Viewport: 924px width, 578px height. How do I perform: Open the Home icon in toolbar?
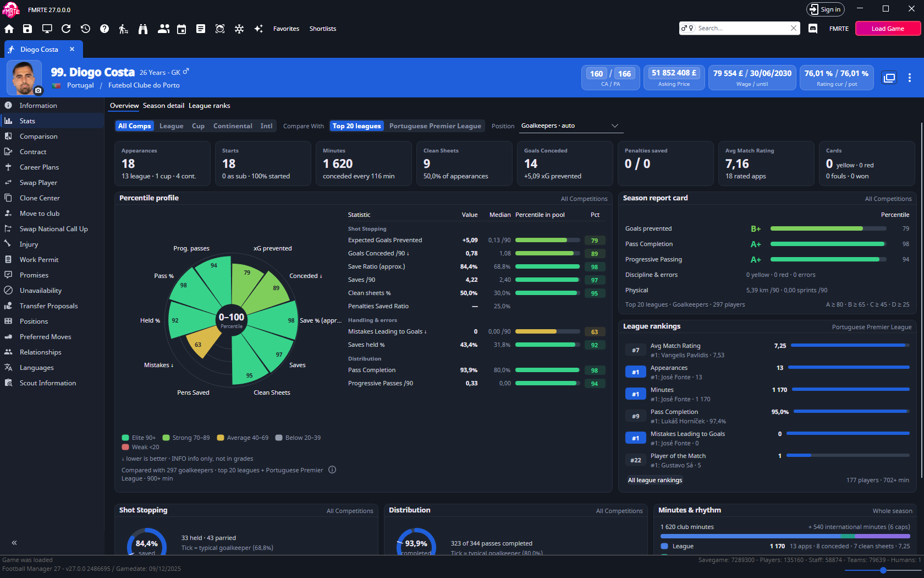pos(9,29)
